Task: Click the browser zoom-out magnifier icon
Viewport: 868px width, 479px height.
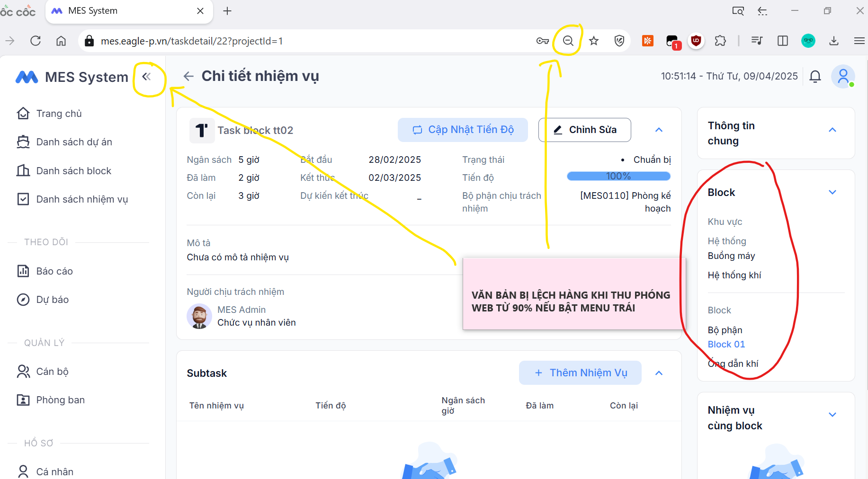Action: [x=568, y=41]
